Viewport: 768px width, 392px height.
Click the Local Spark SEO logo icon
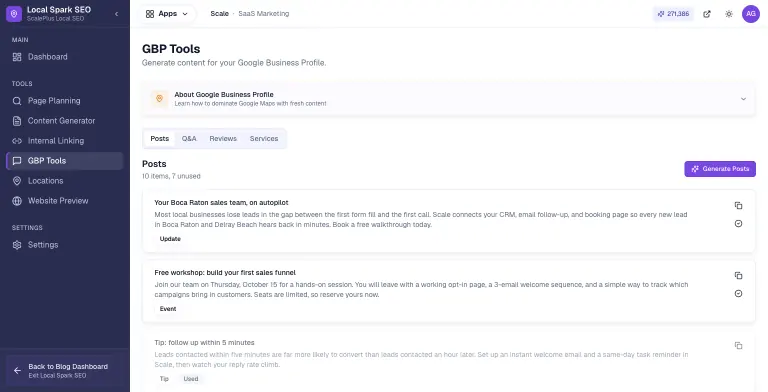point(14,14)
